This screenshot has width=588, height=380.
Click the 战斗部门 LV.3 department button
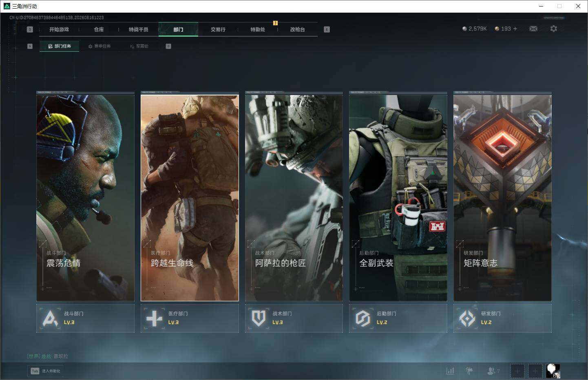pos(85,318)
